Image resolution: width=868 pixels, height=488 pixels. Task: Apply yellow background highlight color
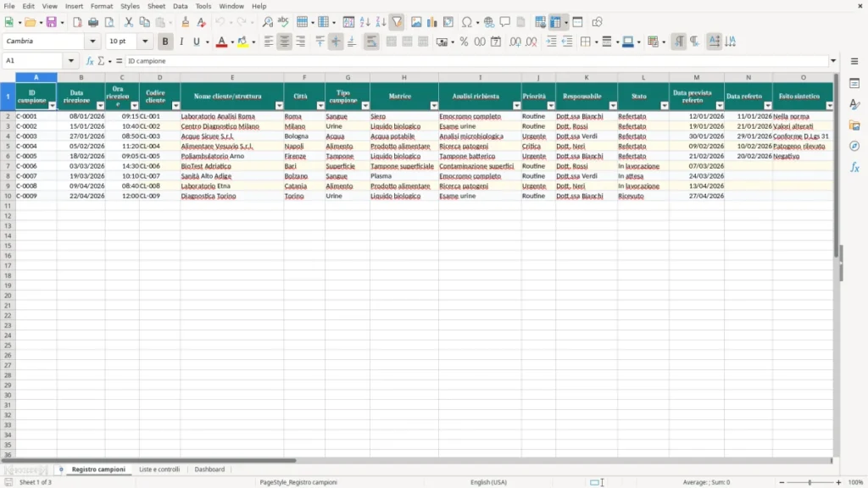242,42
